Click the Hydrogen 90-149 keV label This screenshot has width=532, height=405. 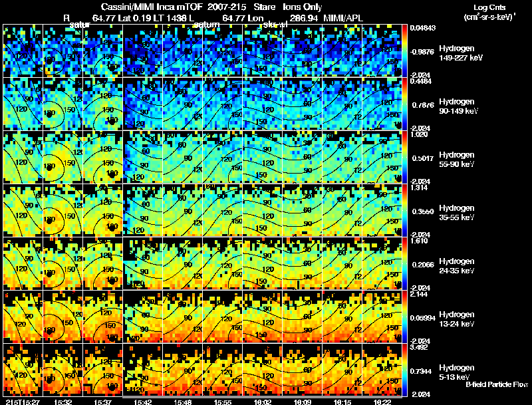click(x=458, y=106)
